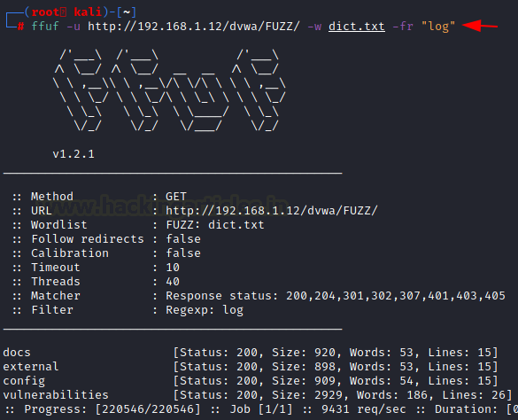Click URL http://192.168.1.12/dvwa/FUZZ/ in command line
The image size is (518, 420).
(x=194, y=26)
